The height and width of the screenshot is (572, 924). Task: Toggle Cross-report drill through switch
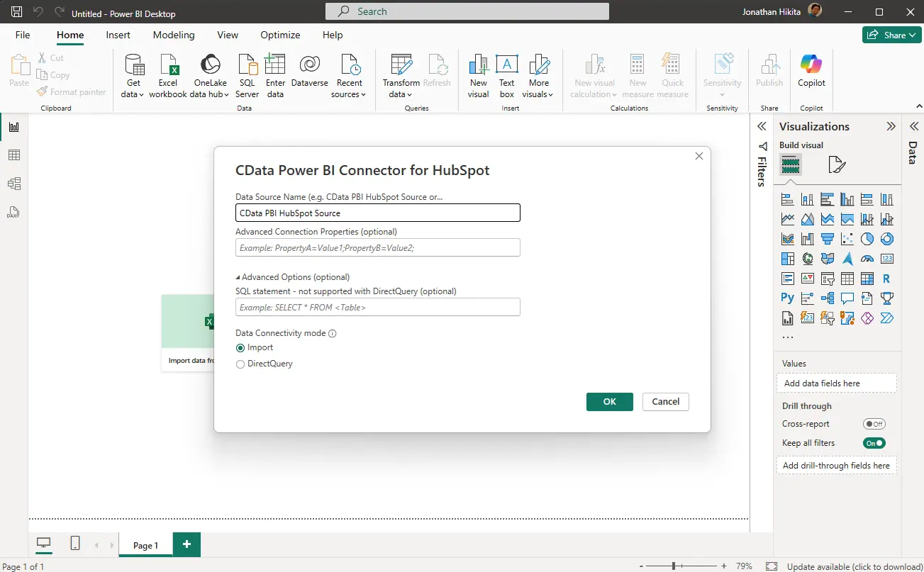pos(874,424)
